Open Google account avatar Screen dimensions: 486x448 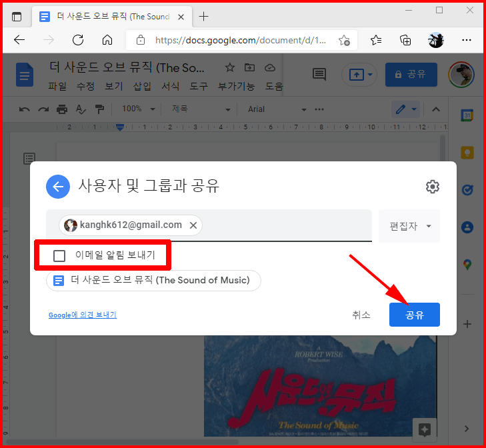(x=461, y=75)
